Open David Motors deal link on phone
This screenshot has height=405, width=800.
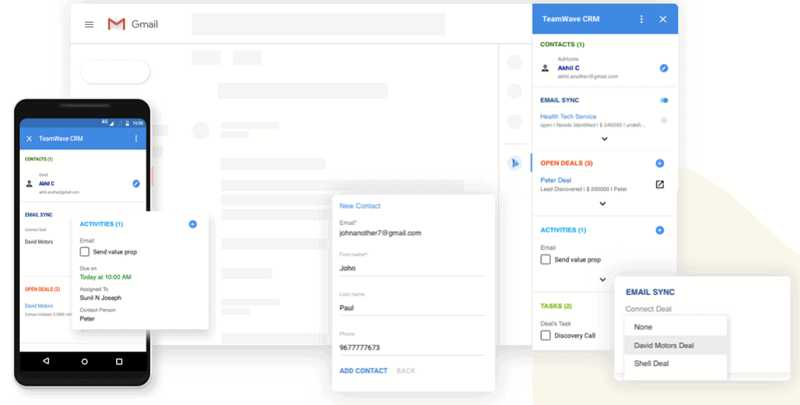(39, 306)
